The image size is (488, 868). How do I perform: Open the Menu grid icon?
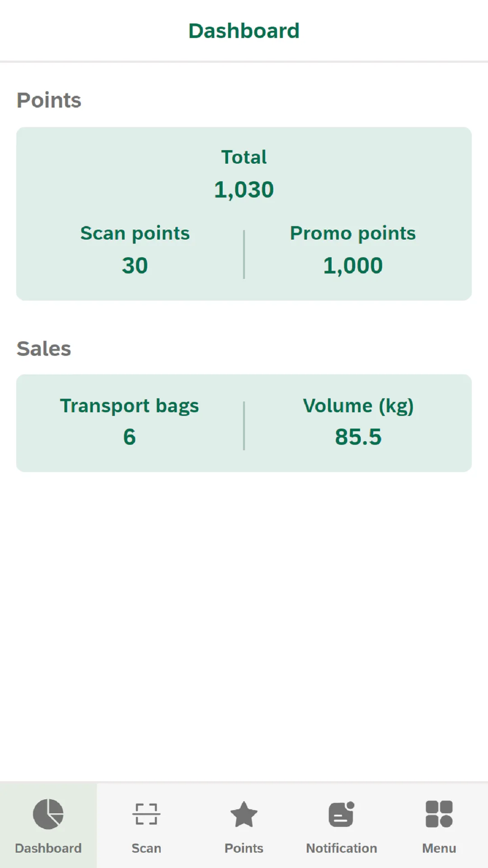pyautogui.click(x=439, y=814)
